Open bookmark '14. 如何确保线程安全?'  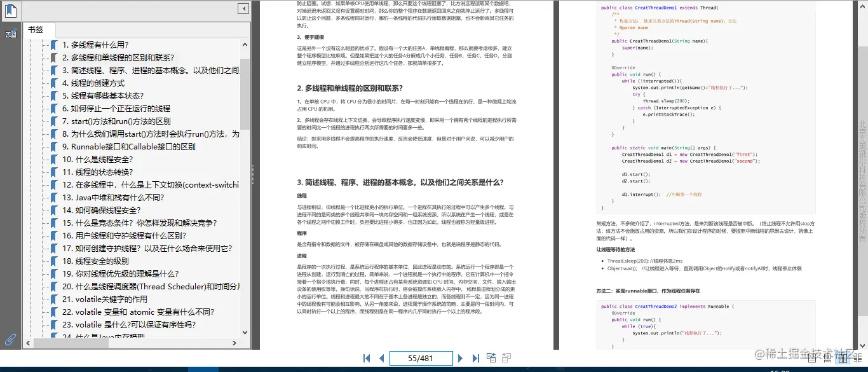click(x=102, y=210)
